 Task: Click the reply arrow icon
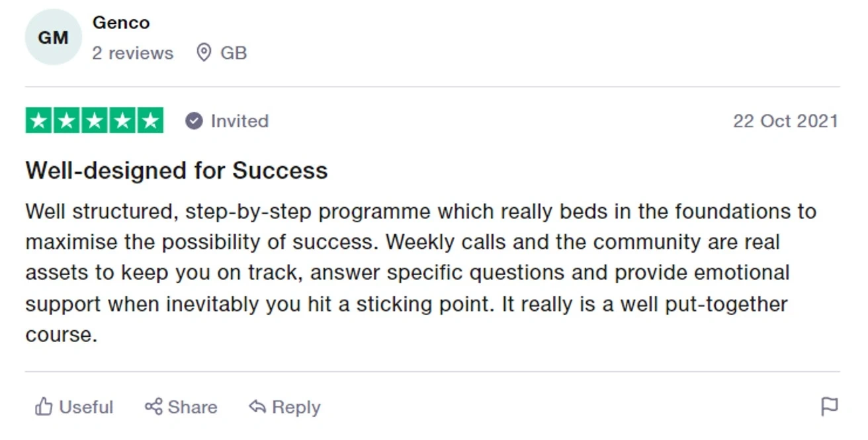pyautogui.click(x=257, y=407)
